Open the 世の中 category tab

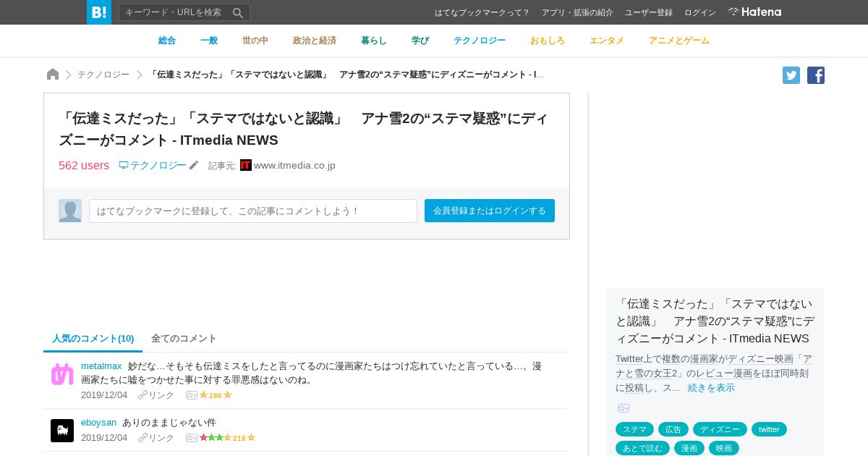click(255, 41)
